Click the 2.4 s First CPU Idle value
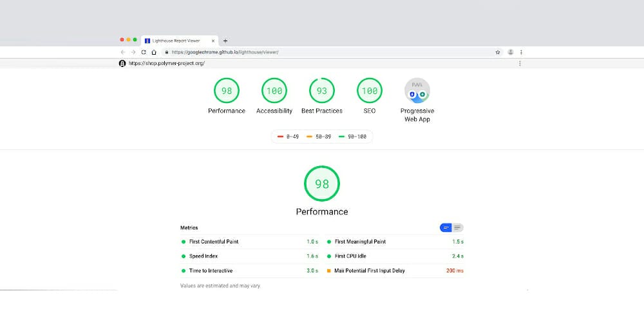The height and width of the screenshot is (322, 644). pyautogui.click(x=457, y=256)
